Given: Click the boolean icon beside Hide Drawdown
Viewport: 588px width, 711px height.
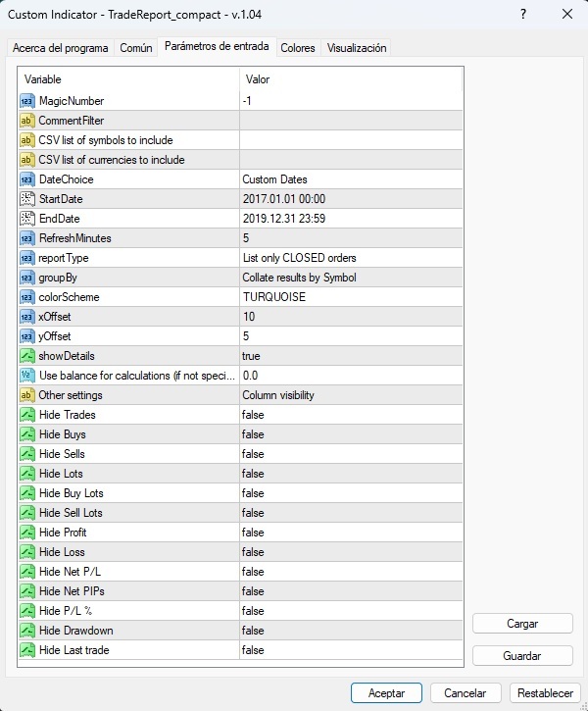Looking at the screenshot, I should (x=27, y=631).
